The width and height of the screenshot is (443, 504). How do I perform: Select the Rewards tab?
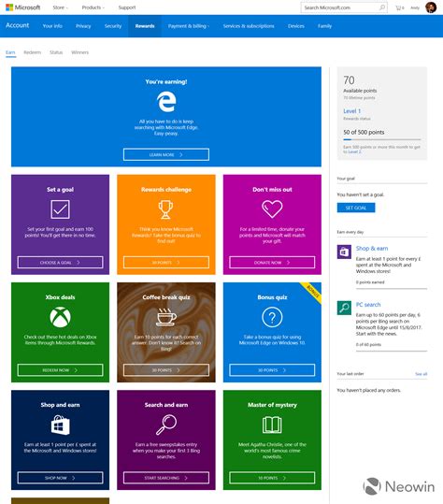pos(145,26)
